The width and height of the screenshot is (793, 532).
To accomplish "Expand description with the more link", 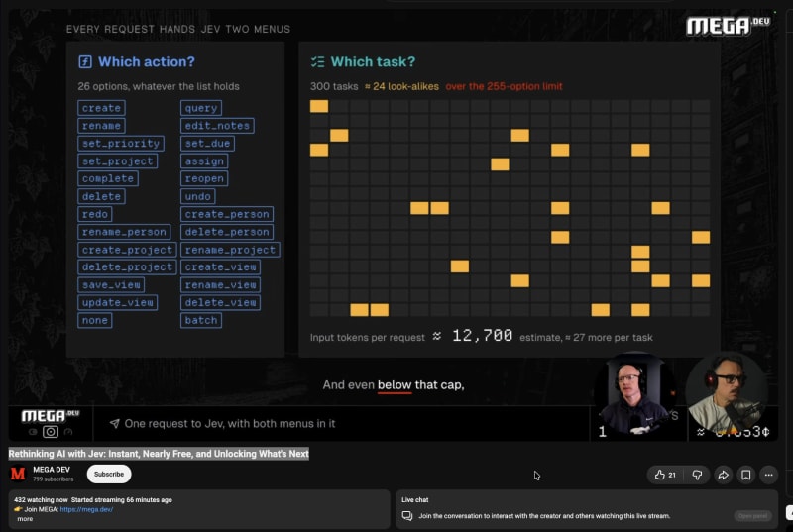I will tap(25, 519).
